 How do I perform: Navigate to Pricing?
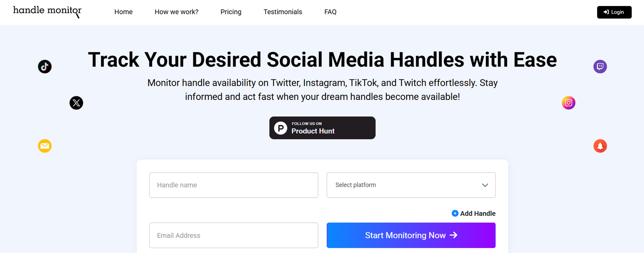[x=231, y=12]
